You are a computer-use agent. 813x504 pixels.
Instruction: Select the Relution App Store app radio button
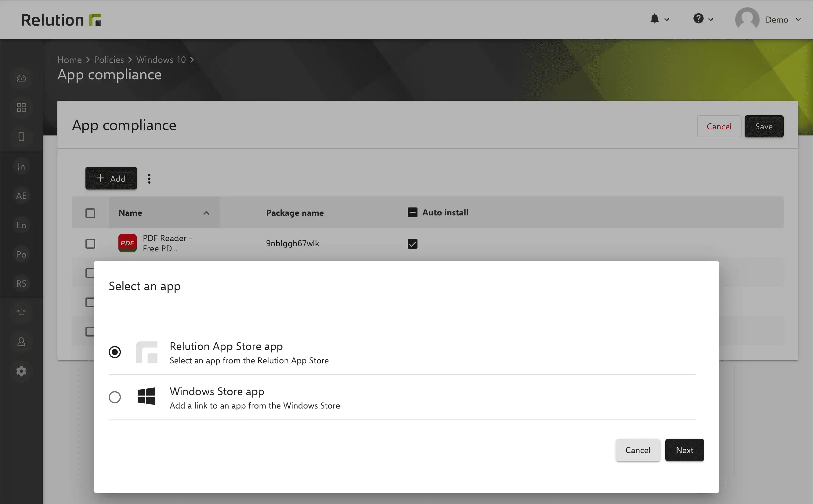[115, 352]
